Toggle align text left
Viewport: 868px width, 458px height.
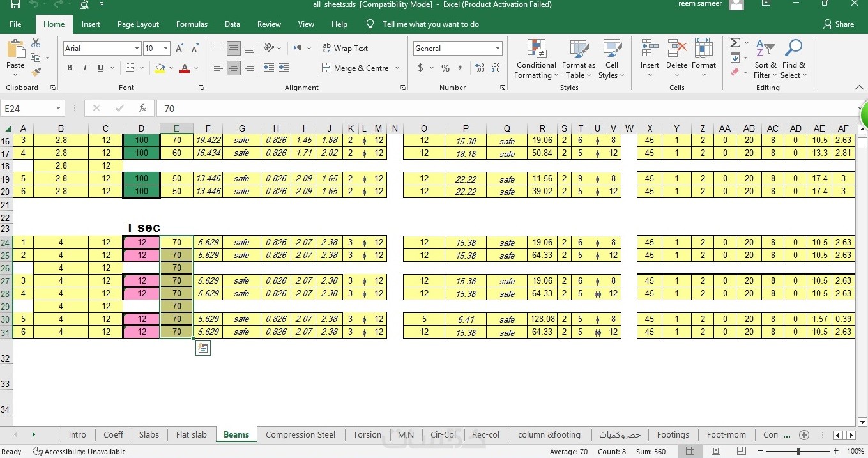coord(218,68)
